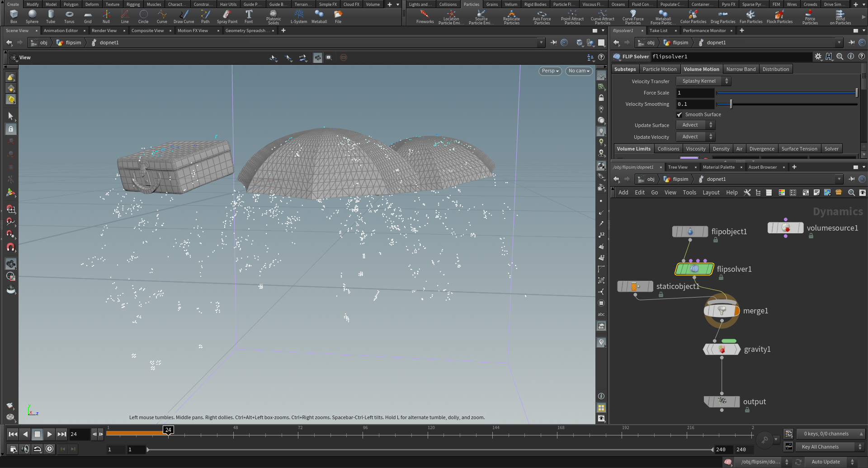
Task: Select the Replicate Particles tool
Action: pyautogui.click(x=512, y=17)
